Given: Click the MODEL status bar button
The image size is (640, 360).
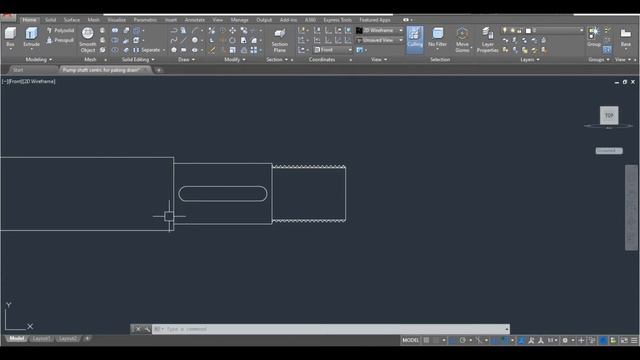Looking at the screenshot, I should click(x=410, y=340).
